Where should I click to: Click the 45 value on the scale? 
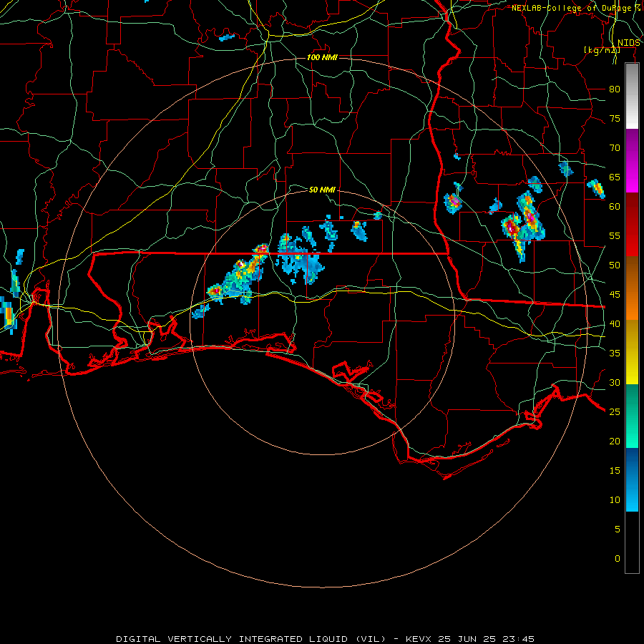pos(615,295)
